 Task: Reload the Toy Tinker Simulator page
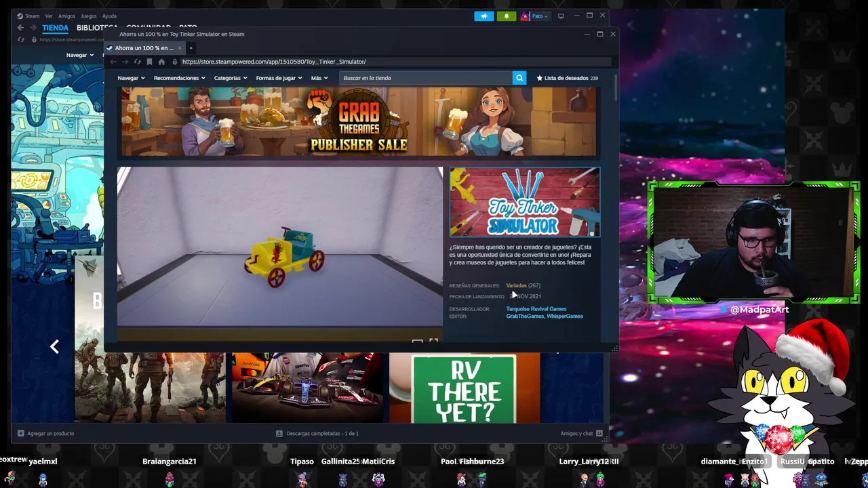pos(137,62)
